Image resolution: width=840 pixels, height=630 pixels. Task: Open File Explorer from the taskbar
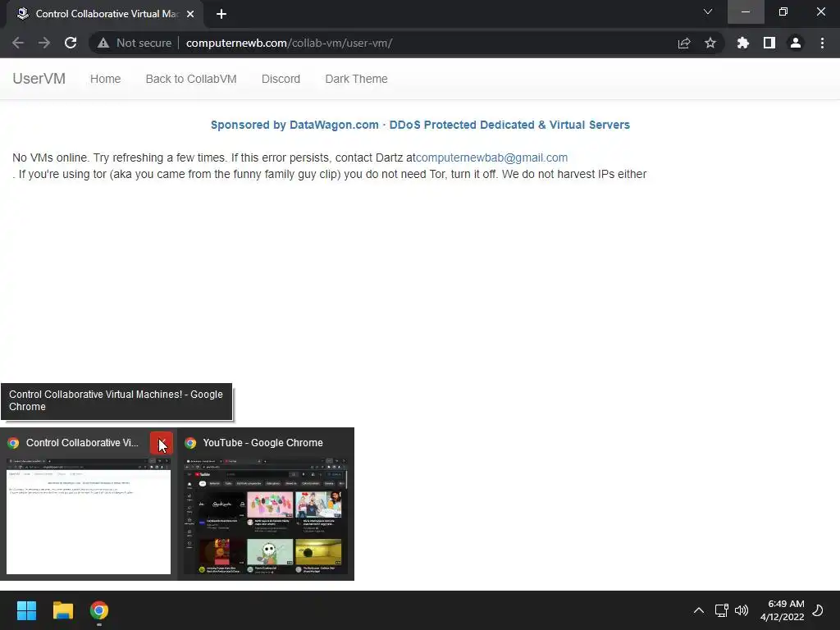pyautogui.click(x=62, y=610)
